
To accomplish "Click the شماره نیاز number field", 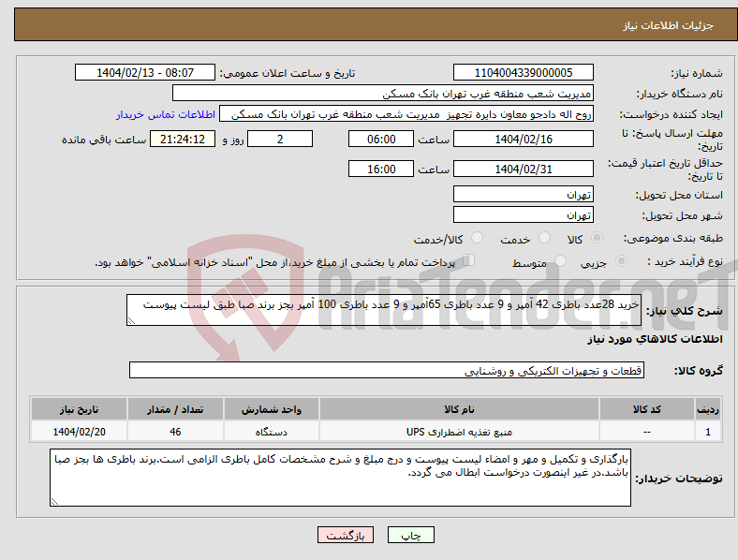I will (524, 72).
